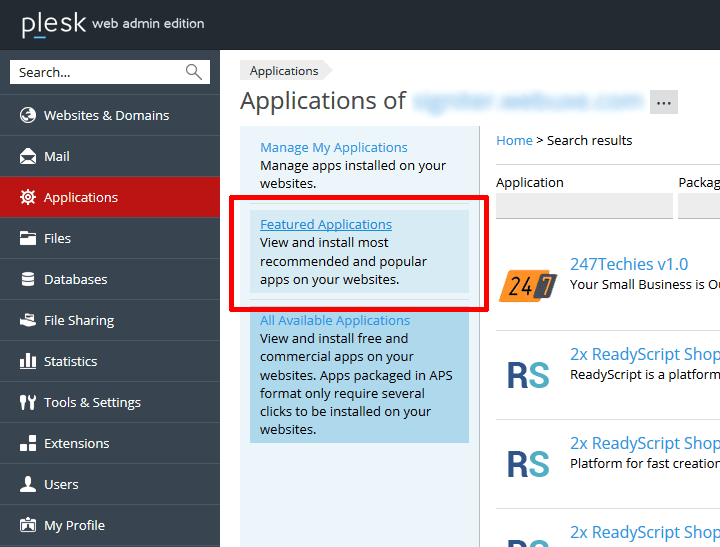The width and height of the screenshot is (720, 547).
Task: Click the Mail envelope icon in sidebar
Action: click(28, 156)
